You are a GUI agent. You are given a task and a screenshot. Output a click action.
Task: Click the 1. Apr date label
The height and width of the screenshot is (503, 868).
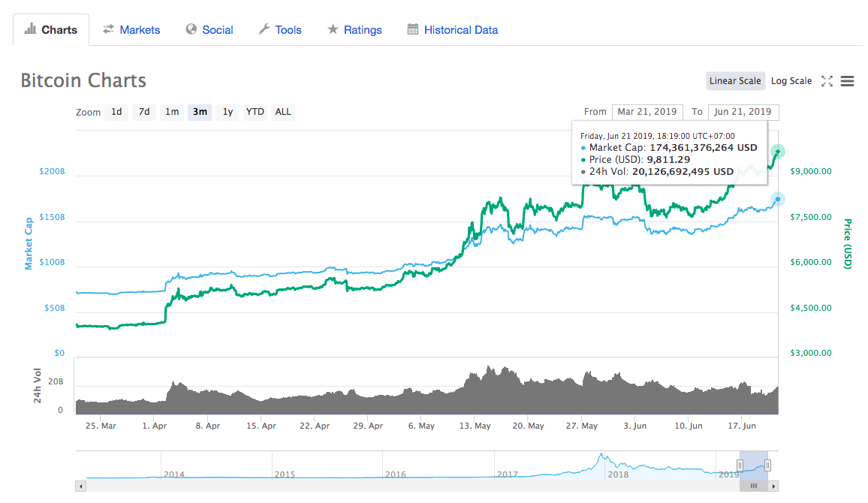tap(155, 426)
